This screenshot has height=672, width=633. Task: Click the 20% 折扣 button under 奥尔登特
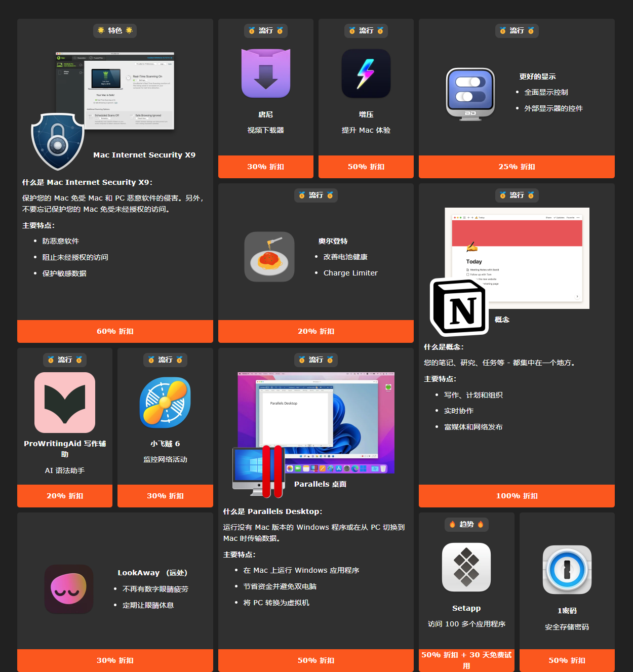coord(316,331)
